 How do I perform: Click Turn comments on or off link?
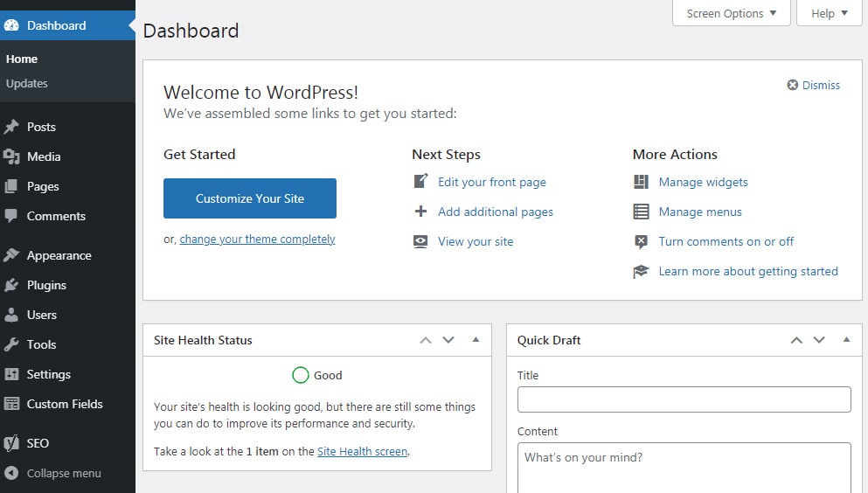coord(726,241)
